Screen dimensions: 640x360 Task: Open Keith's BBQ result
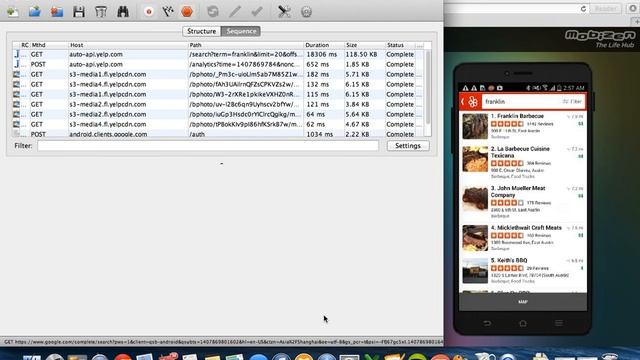coord(523,271)
